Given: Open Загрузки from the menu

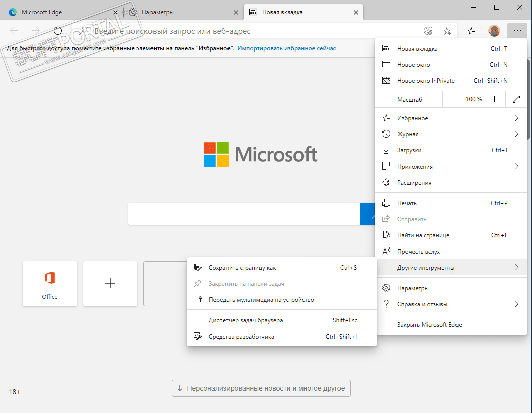Looking at the screenshot, I should (x=451, y=150).
